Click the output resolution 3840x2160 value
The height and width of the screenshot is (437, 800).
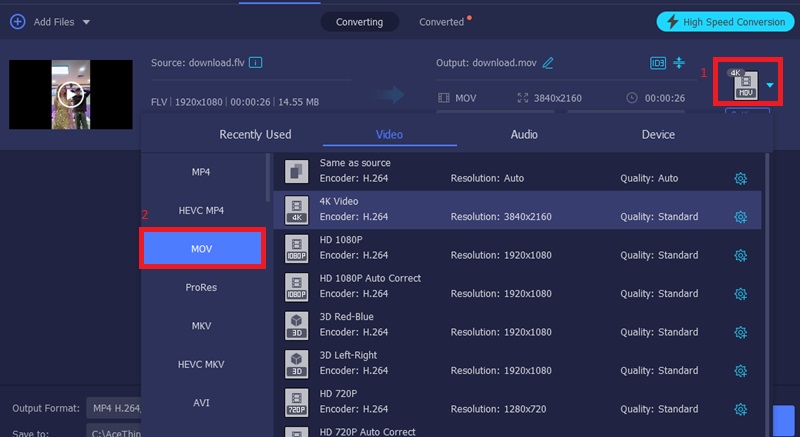558,98
